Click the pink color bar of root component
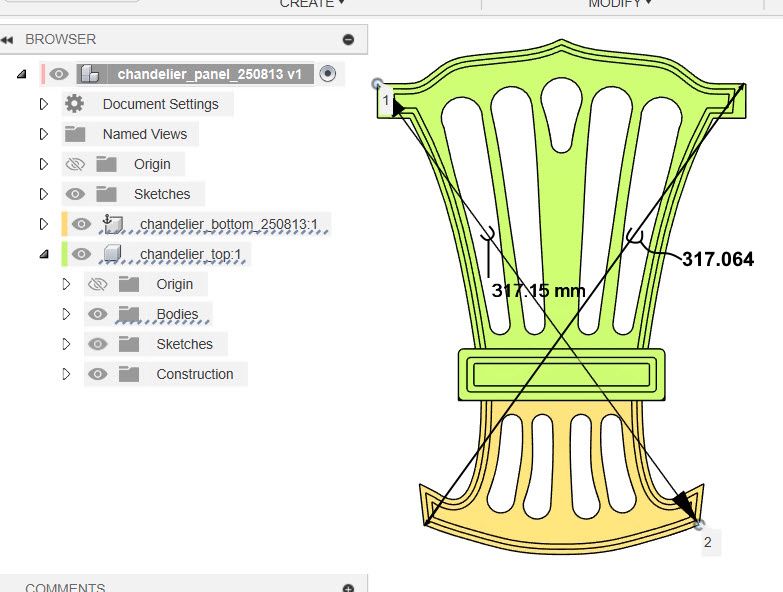 (x=43, y=74)
